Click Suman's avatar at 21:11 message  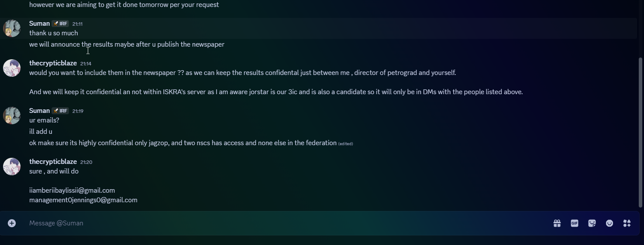coord(12,28)
